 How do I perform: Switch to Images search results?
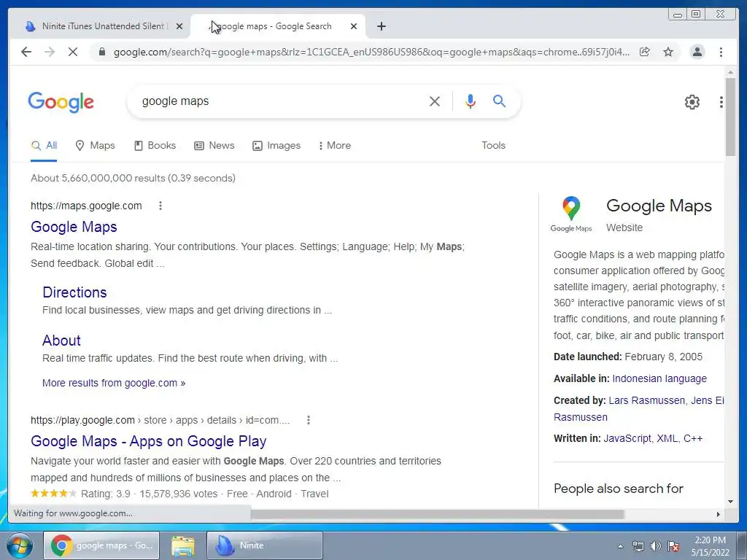276,146
